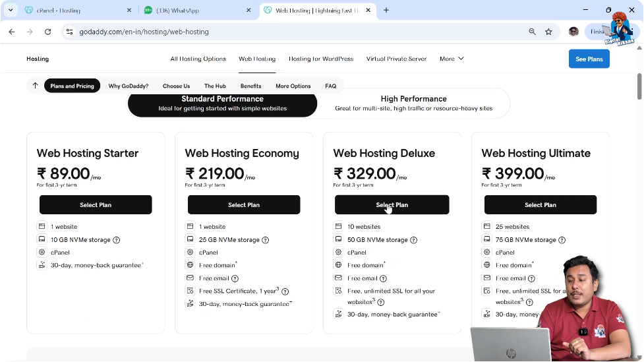Toggle Standard Performance plans

[x=223, y=104]
